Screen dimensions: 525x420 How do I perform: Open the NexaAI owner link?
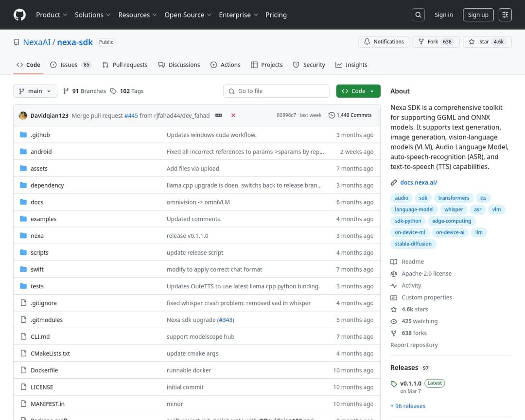[37, 42]
